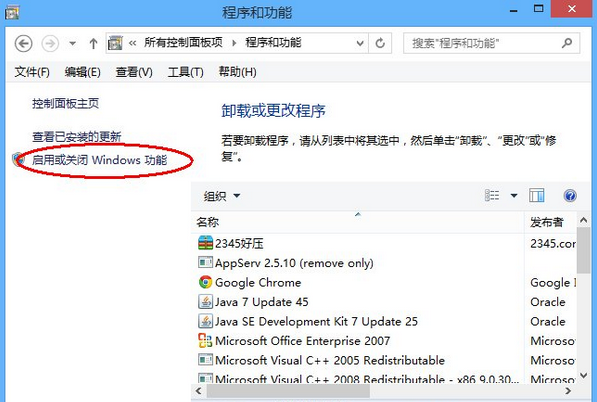Open the 文件(F) menu
The image size is (597, 402).
coord(32,72)
